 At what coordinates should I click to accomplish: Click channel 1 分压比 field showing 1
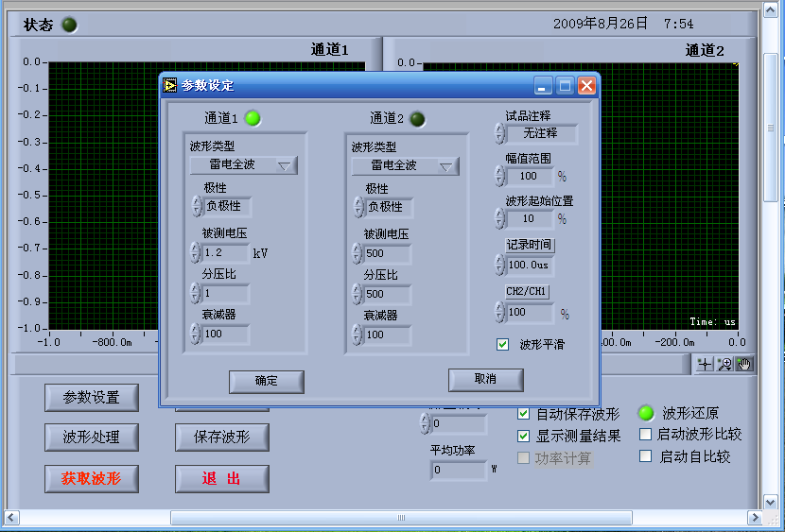pyautogui.click(x=226, y=294)
